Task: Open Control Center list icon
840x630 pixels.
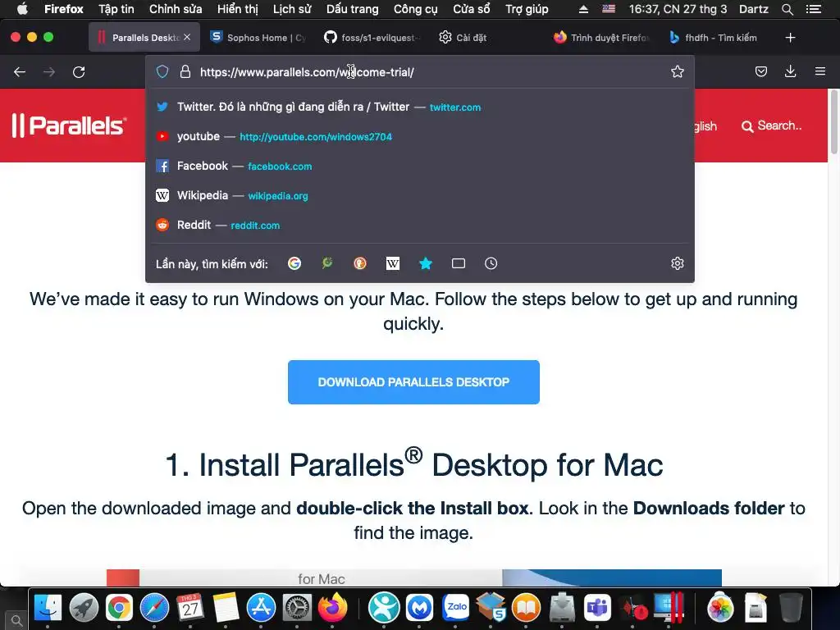Action: pos(814,9)
